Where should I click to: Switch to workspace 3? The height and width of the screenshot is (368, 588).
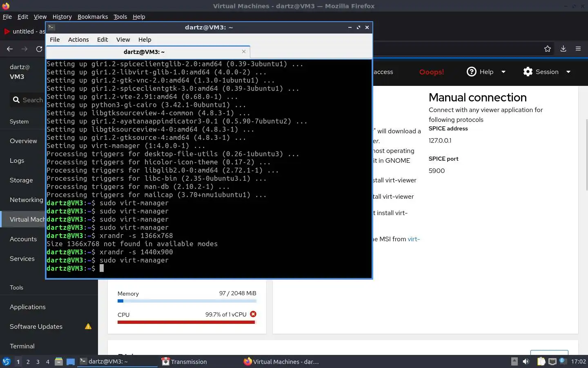38,361
